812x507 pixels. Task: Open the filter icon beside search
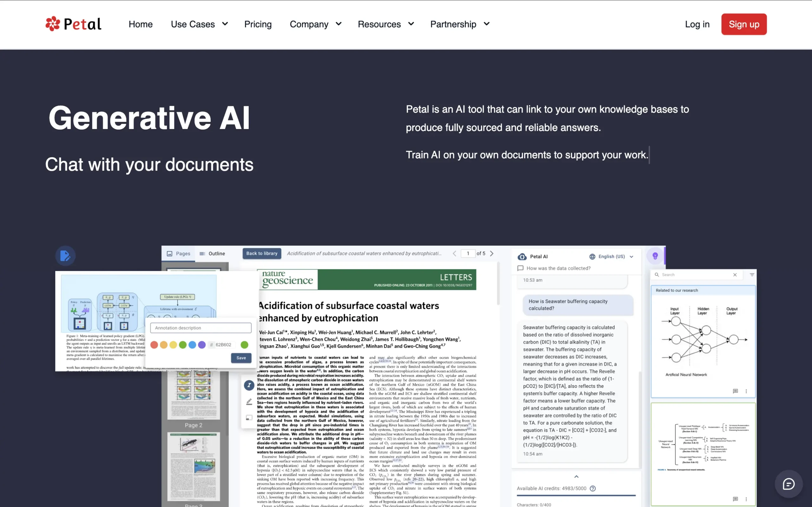click(752, 275)
